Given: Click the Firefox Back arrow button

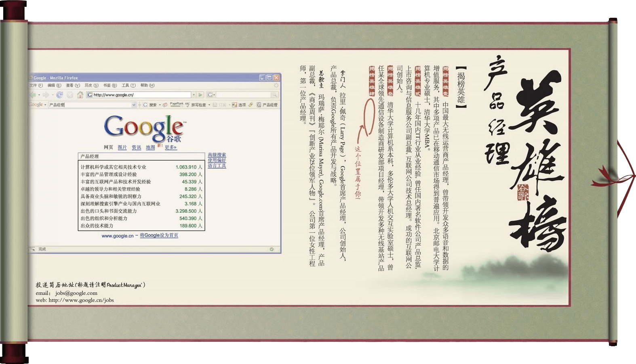Looking at the screenshot, I should coord(33,95).
